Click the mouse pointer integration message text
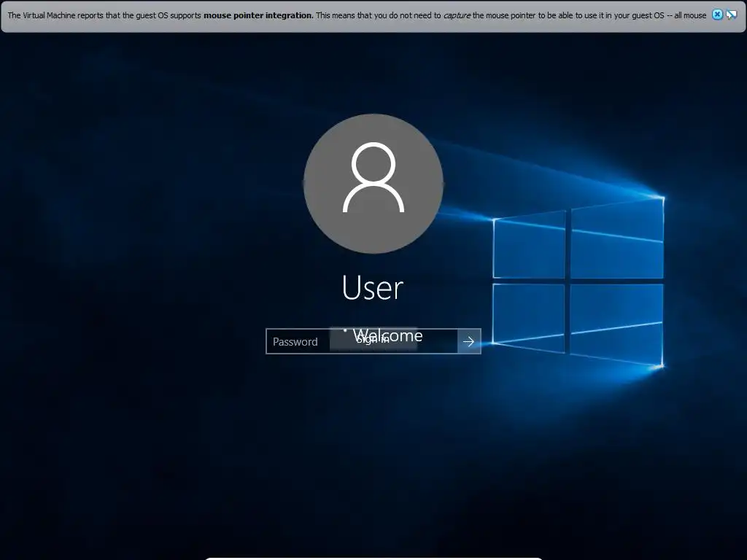The width and height of the screenshot is (747, 560). click(357, 15)
